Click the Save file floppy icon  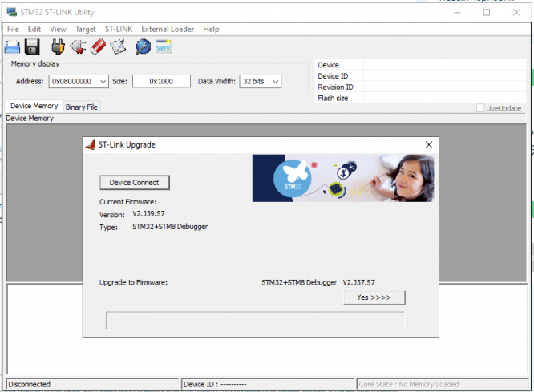pos(32,47)
